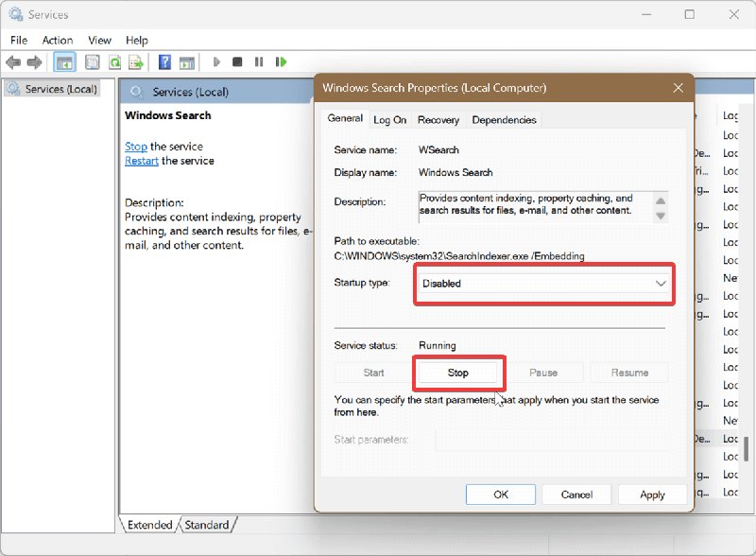Click the Back arrow toolbar icon
756x556 pixels.
[x=13, y=61]
